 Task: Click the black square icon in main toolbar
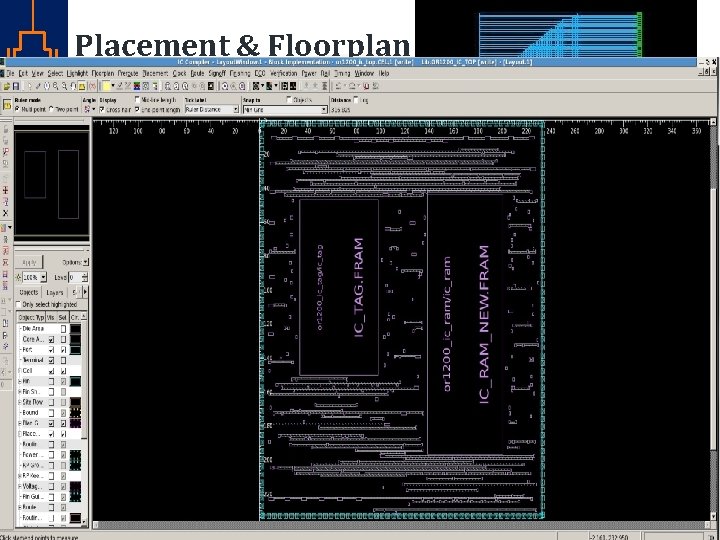(x=211, y=86)
